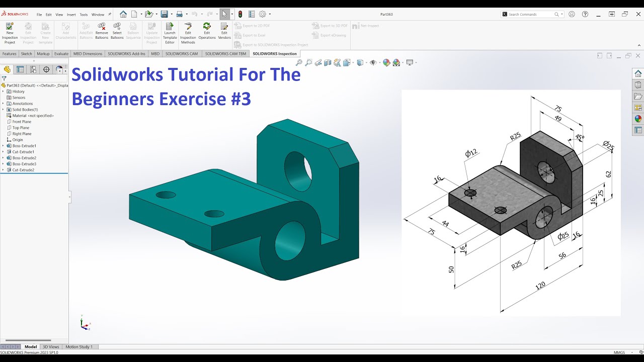Click Apply Scene icon
This screenshot has height=362, width=644.
click(396, 63)
